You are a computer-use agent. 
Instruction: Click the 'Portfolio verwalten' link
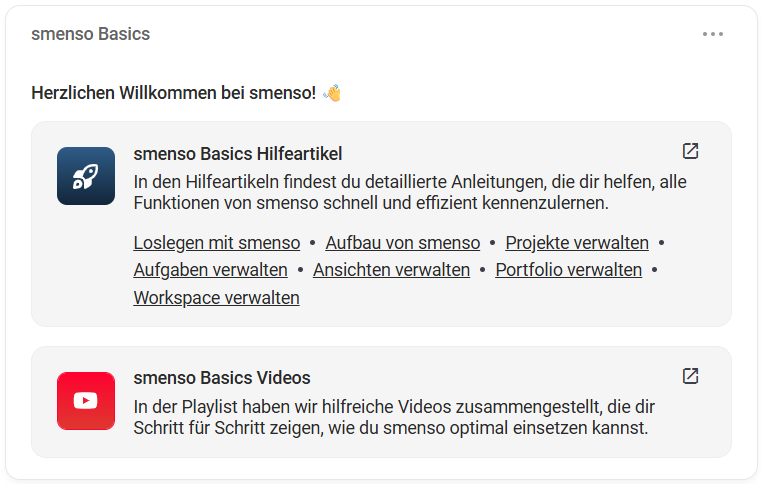568,270
